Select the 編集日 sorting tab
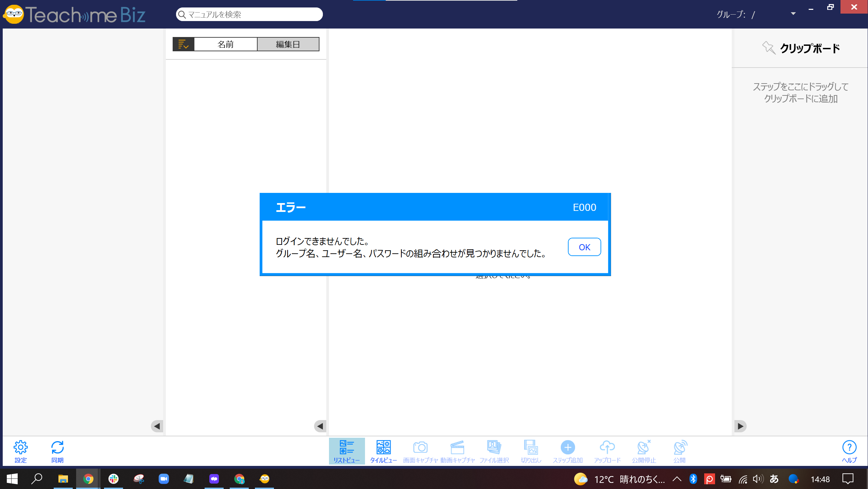Screen dimensions: 868x489 coord(288,44)
